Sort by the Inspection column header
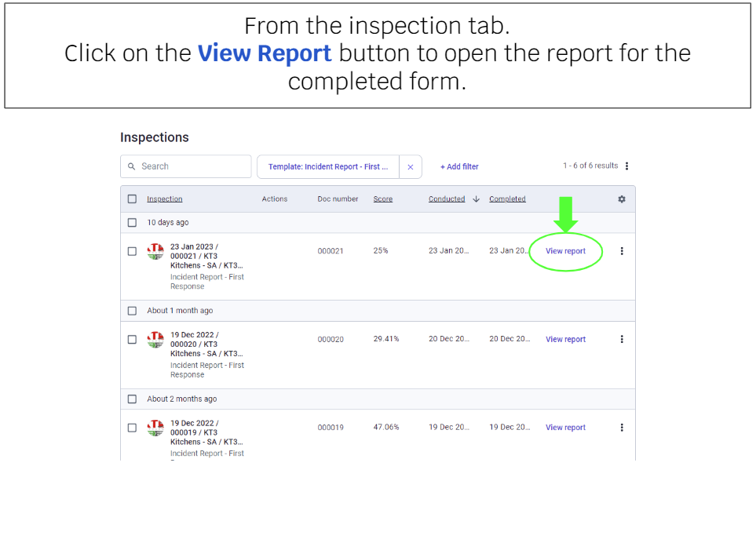 point(165,199)
